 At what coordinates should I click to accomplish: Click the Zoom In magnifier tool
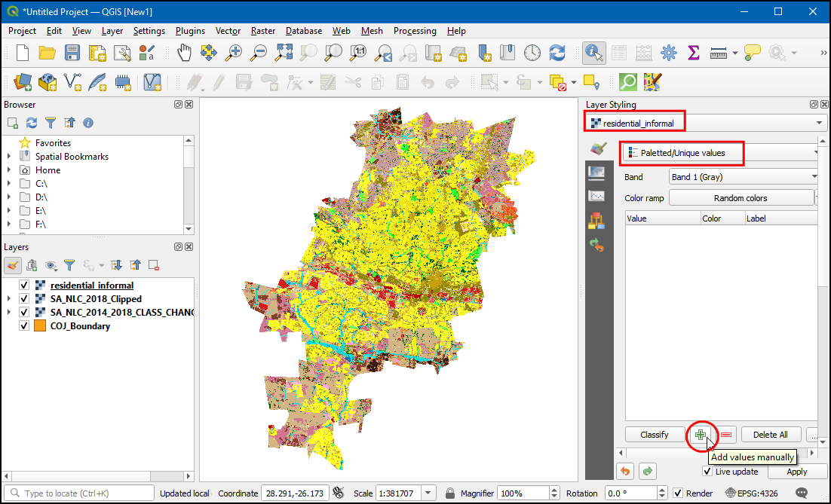click(x=234, y=53)
